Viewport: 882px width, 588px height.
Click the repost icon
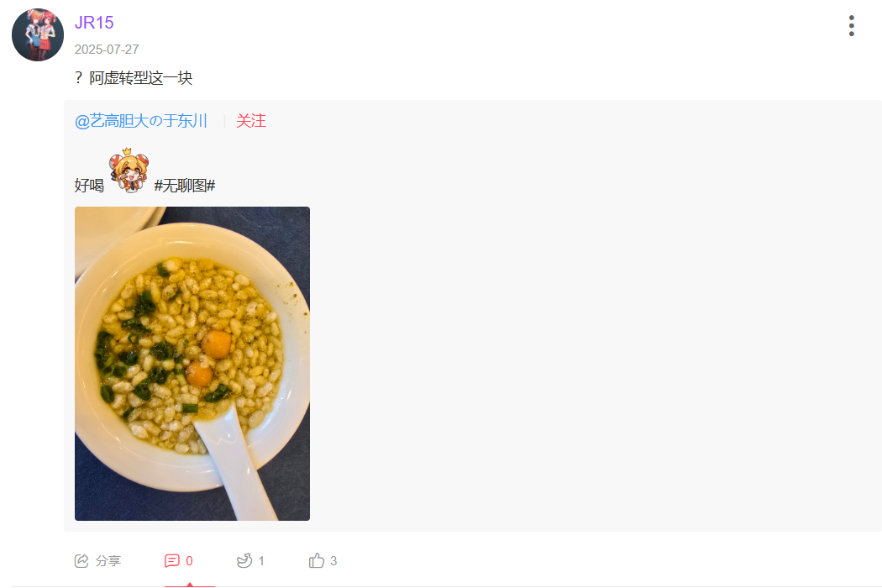[244, 561]
